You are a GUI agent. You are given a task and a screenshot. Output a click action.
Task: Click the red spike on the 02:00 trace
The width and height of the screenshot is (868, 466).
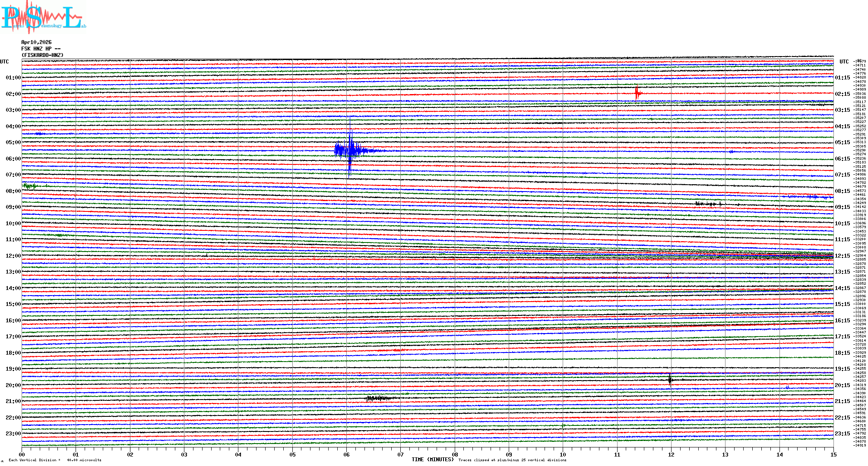637,93
